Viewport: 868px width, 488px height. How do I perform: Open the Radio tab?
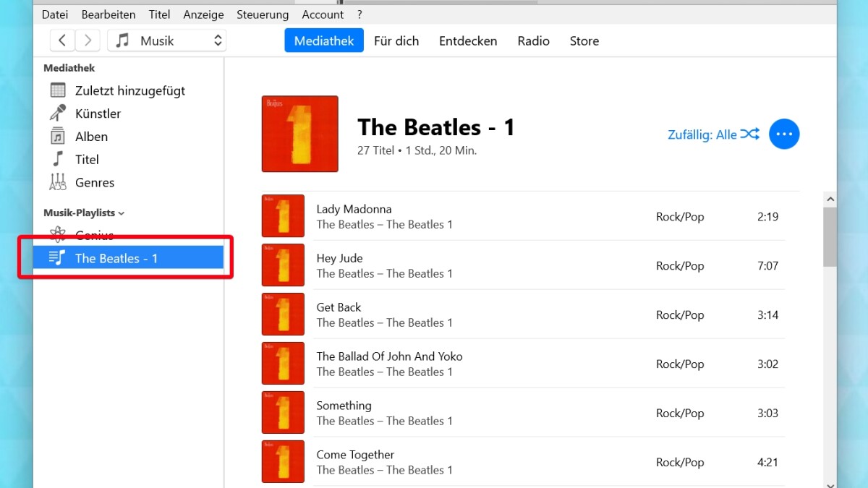tap(533, 41)
